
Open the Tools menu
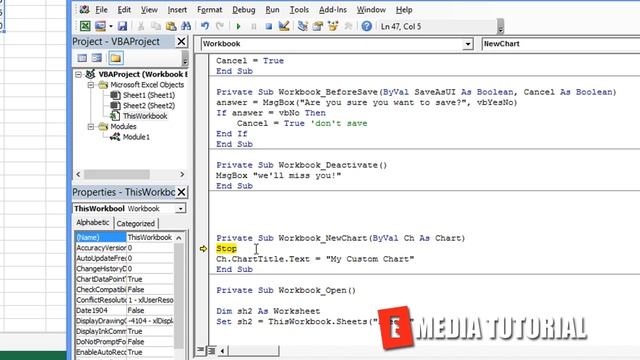click(299, 9)
